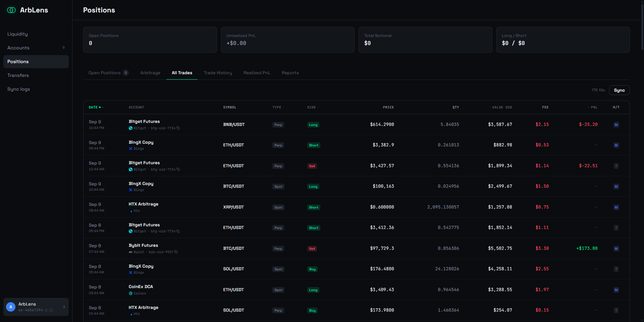Click the page vertical scrollbar

point(642,27)
